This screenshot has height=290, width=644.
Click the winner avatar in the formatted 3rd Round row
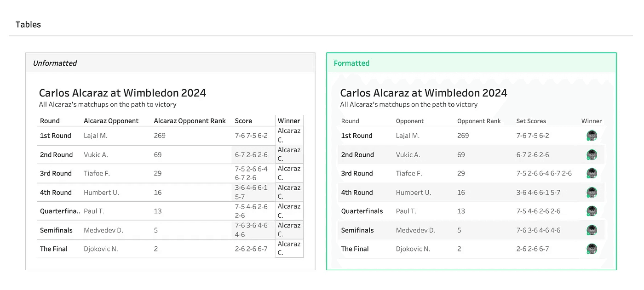pos(592,174)
